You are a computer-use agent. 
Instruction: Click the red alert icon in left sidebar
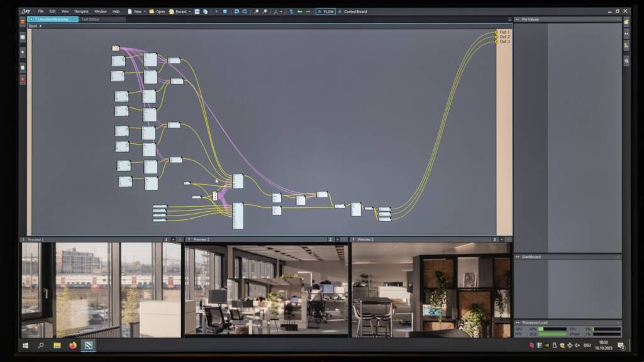click(x=23, y=80)
